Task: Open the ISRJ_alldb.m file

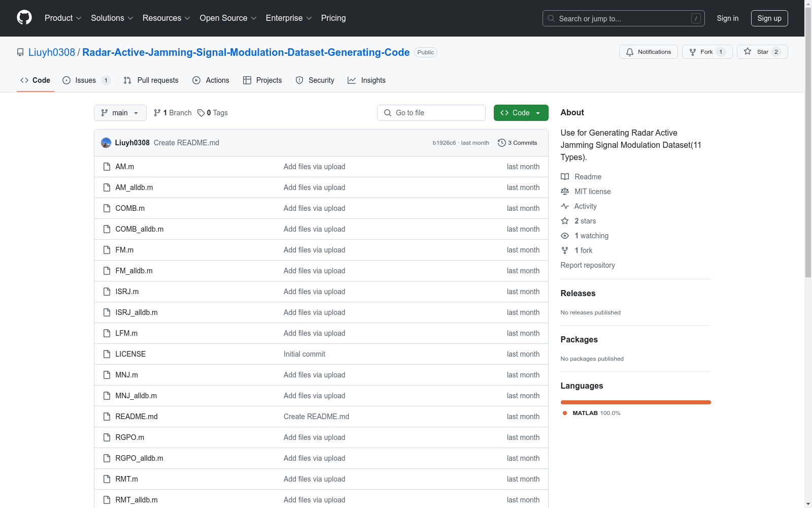Action: (x=137, y=312)
